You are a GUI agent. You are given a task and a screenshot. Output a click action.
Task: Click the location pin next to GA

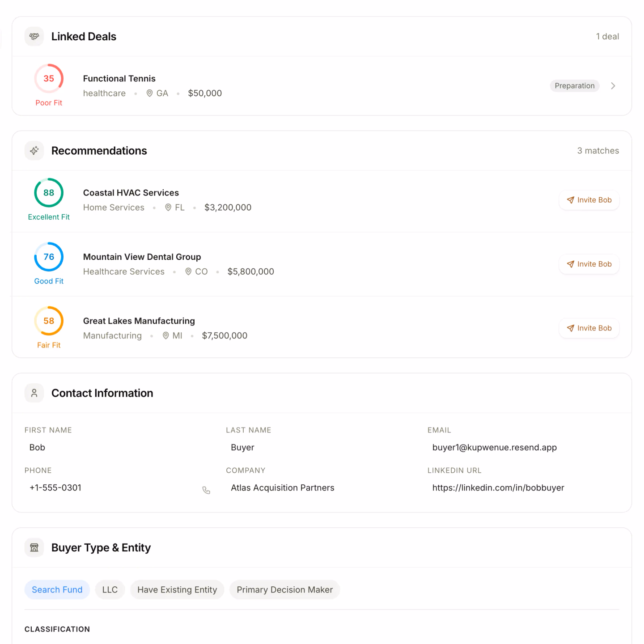coord(149,93)
